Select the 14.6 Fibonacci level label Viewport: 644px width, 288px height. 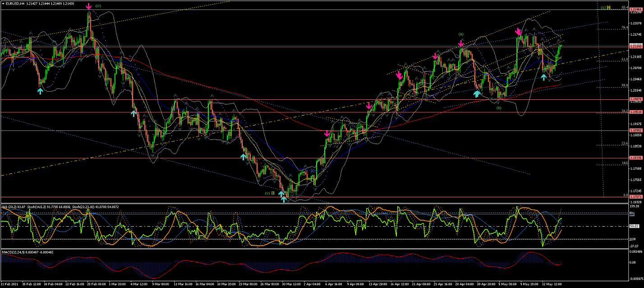[625, 163]
